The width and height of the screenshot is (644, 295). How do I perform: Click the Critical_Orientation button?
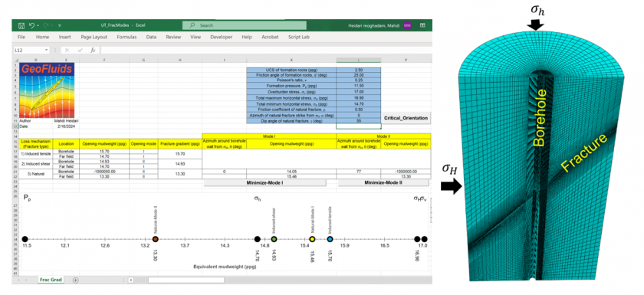click(x=406, y=118)
